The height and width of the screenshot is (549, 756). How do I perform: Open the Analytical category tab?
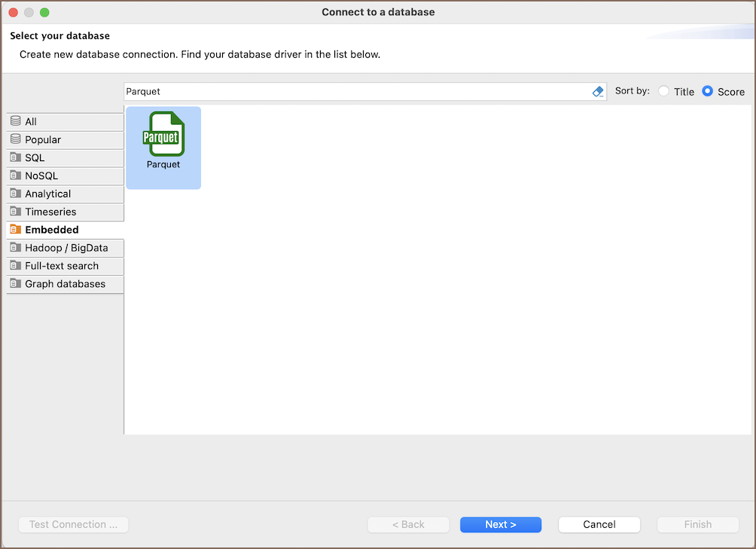point(48,194)
